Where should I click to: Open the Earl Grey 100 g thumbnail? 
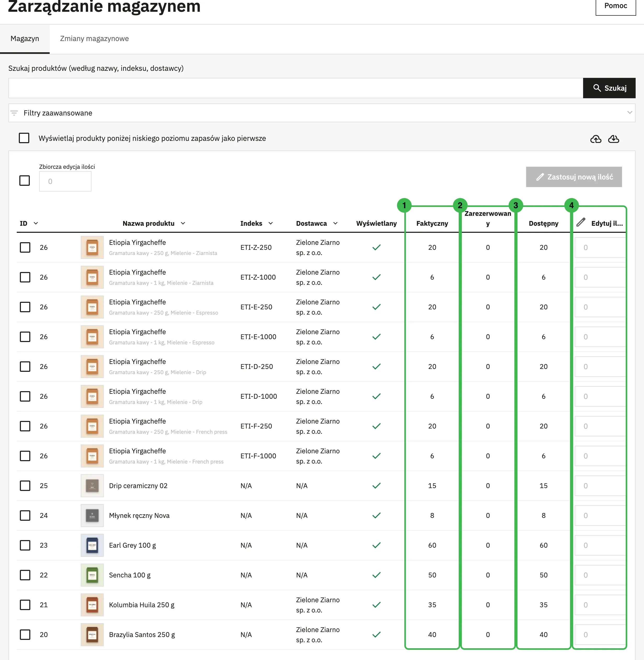[x=92, y=545]
